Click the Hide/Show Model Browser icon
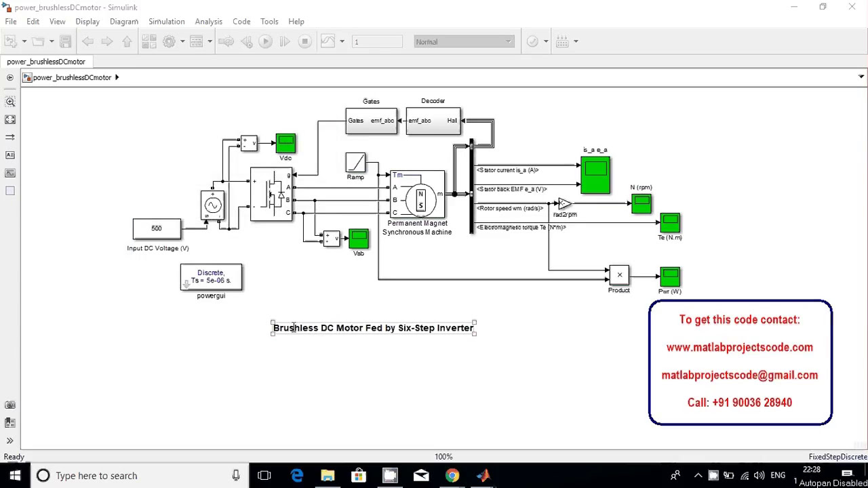 10,77
